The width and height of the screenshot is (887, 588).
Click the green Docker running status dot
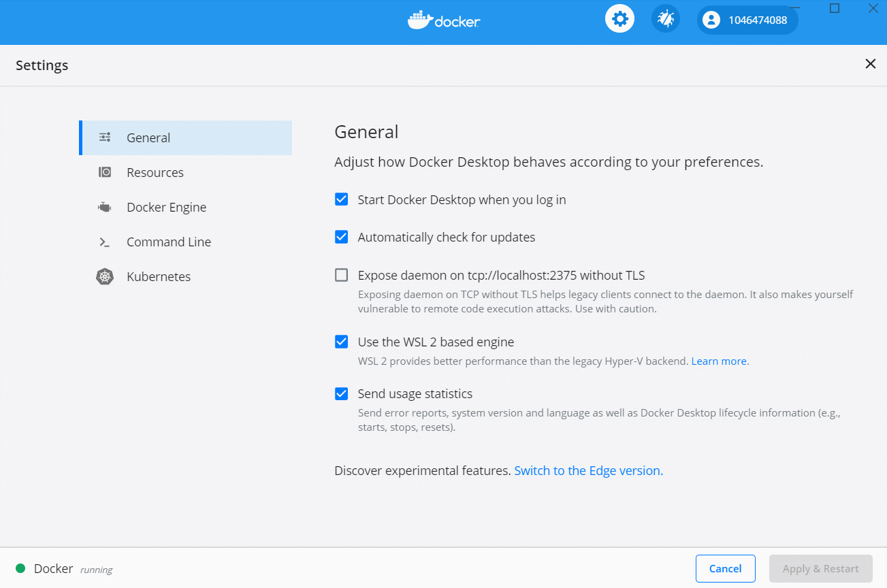[20, 568]
